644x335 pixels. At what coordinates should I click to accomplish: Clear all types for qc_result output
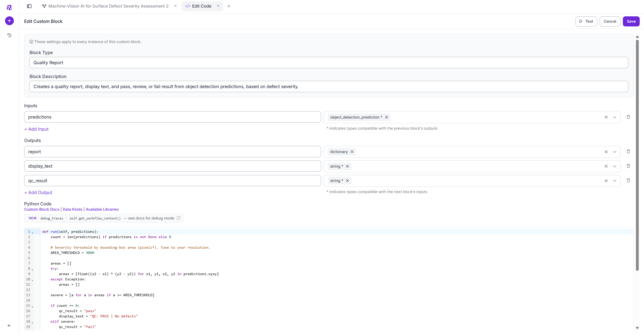coord(606,181)
